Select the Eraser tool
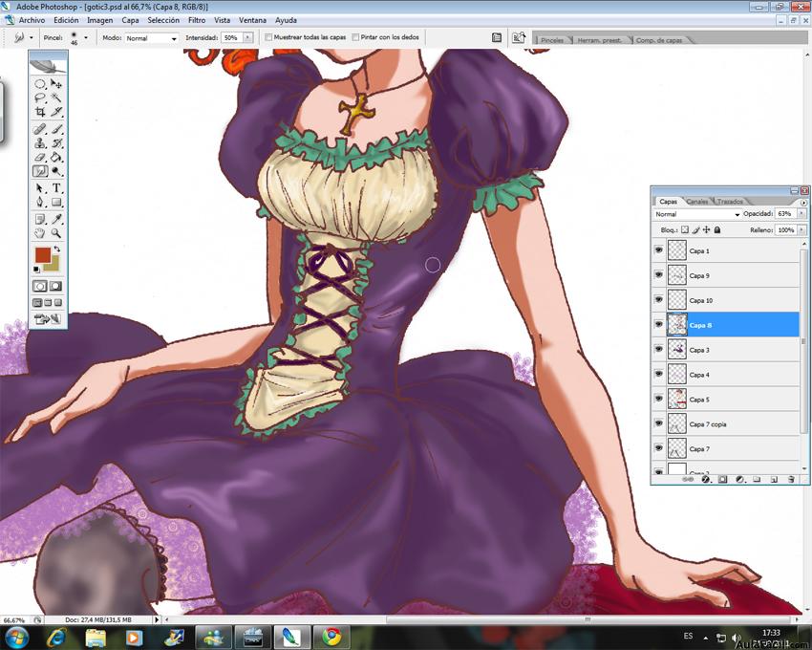The height and width of the screenshot is (650, 812). (x=40, y=157)
